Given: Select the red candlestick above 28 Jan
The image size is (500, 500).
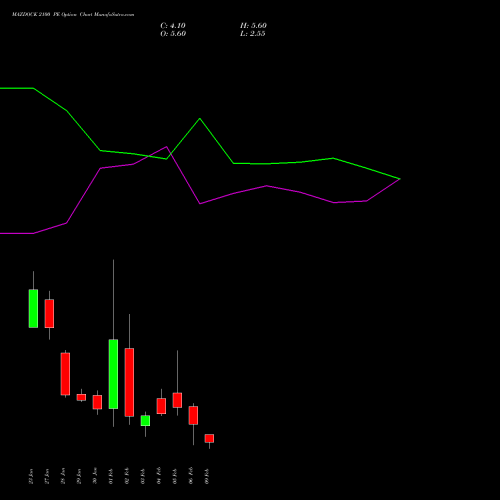Looking at the screenshot, I should click(65, 374).
